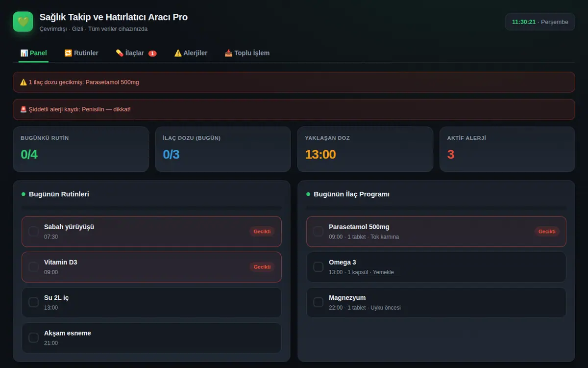Image resolution: width=588 pixels, height=368 pixels.
Task: Click the red badge on the İlaçlar tab
Action: 152,53
